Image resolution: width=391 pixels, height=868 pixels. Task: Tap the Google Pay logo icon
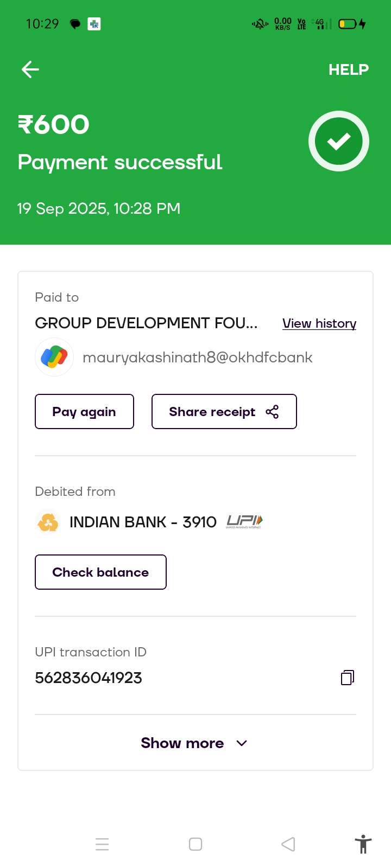54,357
